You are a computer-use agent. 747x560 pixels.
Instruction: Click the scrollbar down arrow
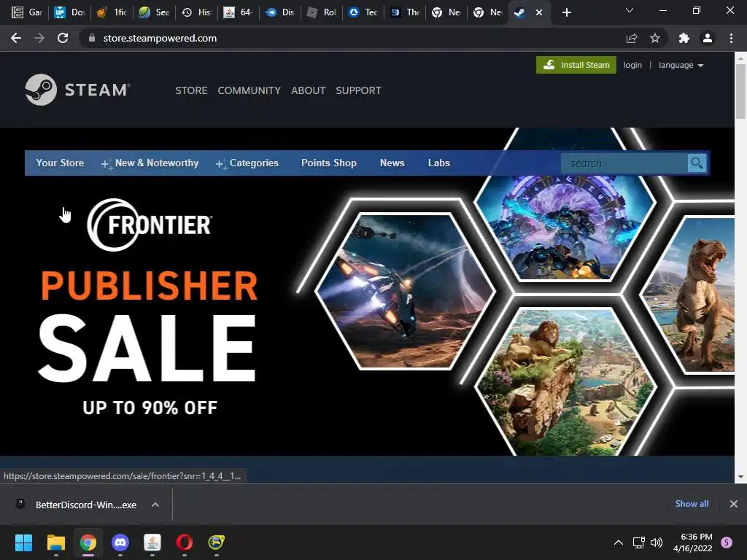[x=740, y=477]
